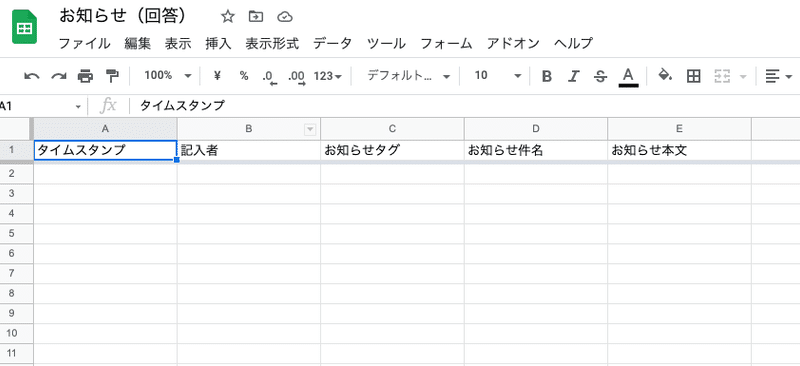Click the formula bar containing タイムスタンプ
Viewport: 800px width, 366px height.
click(464, 106)
